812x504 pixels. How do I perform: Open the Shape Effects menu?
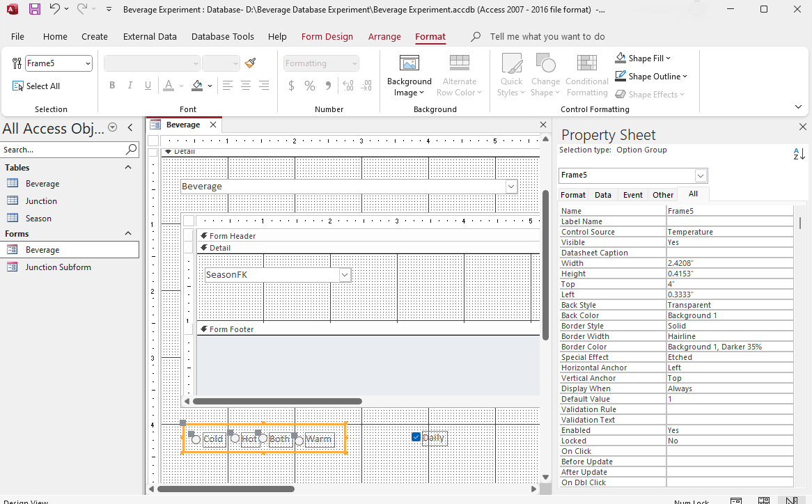click(x=650, y=94)
